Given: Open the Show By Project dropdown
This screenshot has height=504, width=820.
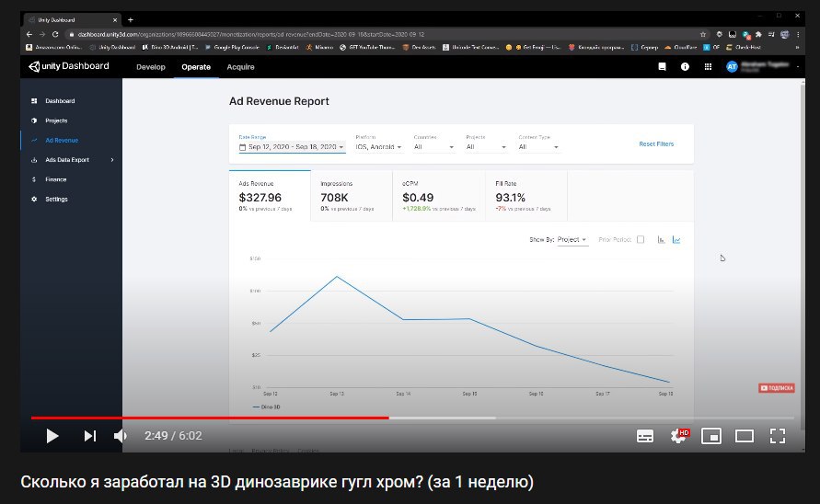Looking at the screenshot, I should click(572, 240).
